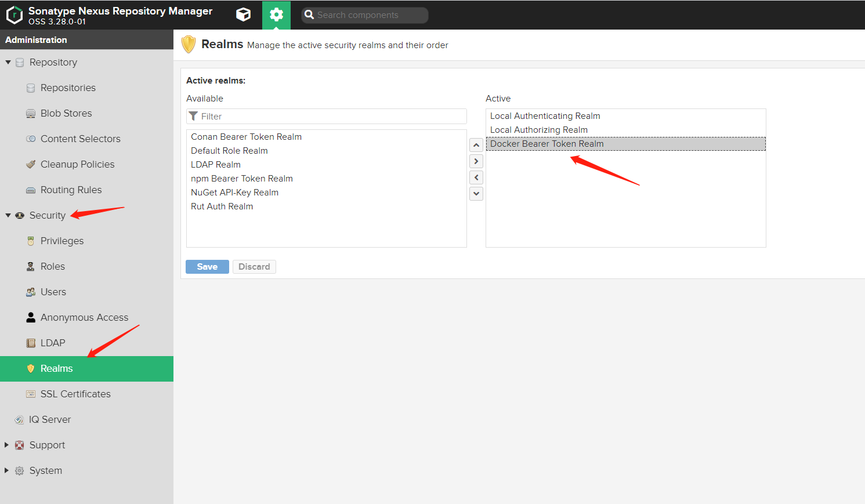Click the SSL Certificates icon

click(x=31, y=394)
